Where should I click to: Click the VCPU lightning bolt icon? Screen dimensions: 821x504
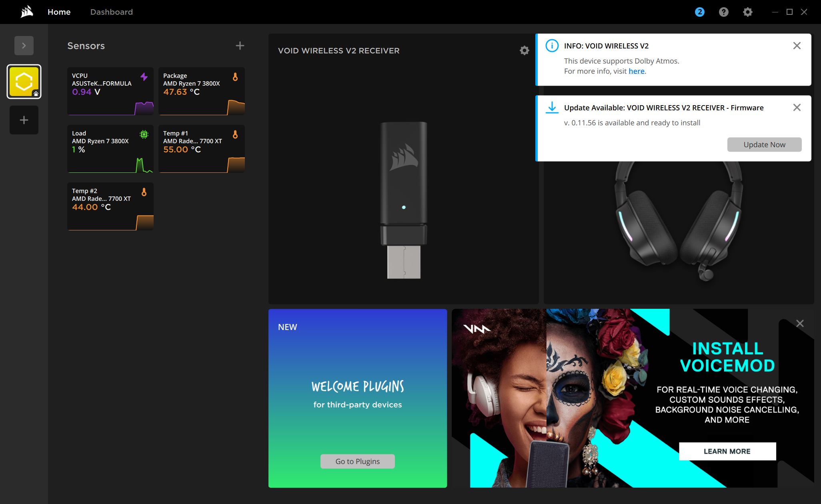tap(144, 76)
